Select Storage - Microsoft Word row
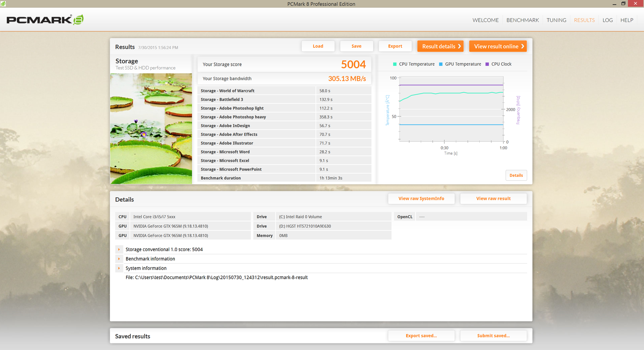 click(284, 152)
